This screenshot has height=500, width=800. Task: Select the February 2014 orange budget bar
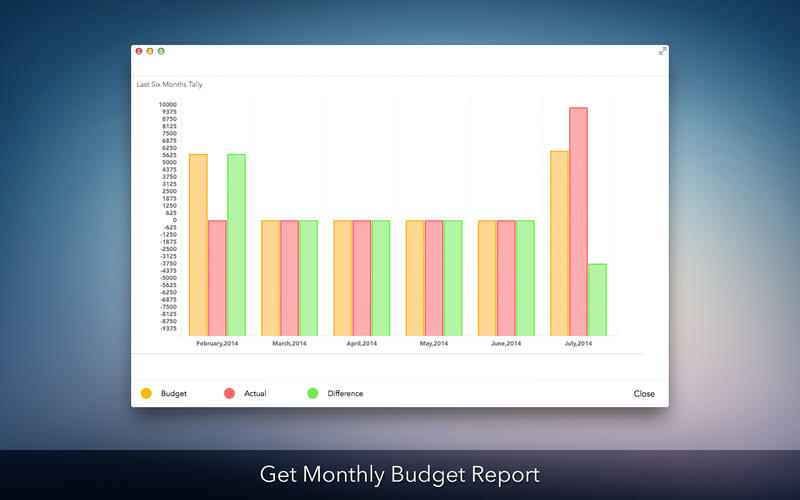click(198, 245)
